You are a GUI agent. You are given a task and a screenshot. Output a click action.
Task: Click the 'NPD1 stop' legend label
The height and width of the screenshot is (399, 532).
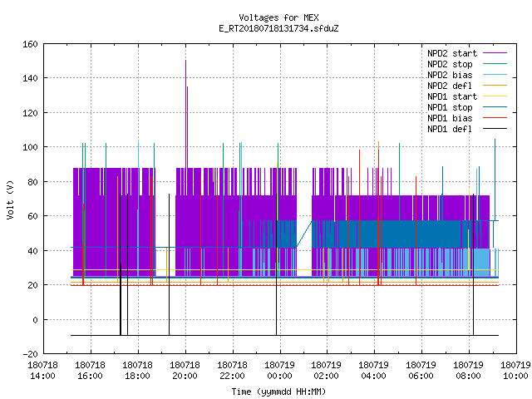pyautogui.click(x=450, y=107)
